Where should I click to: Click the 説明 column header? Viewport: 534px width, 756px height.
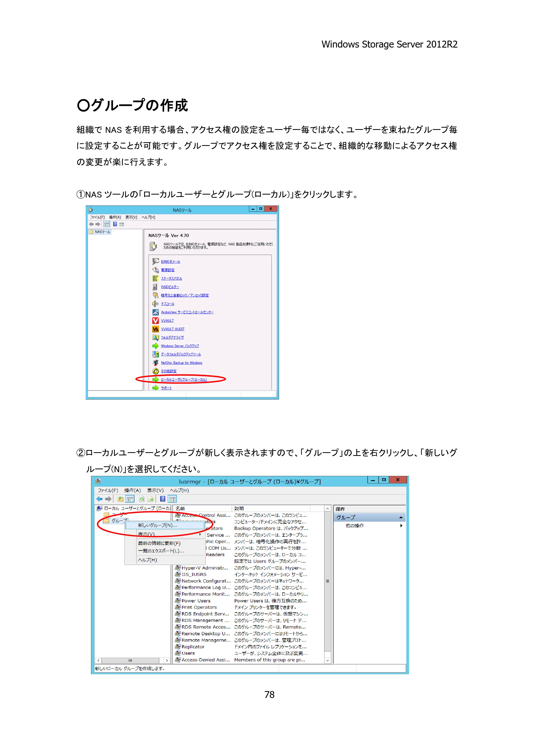pyautogui.click(x=271, y=509)
